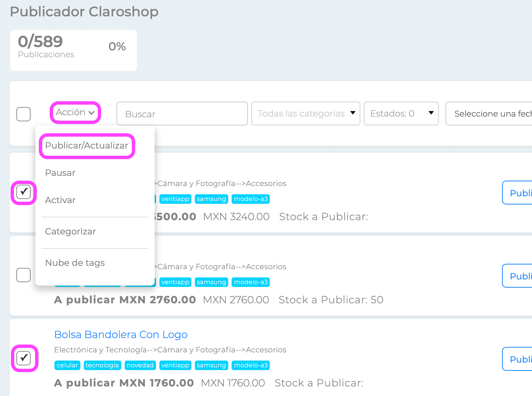Screen dimensions: 532x396
Task: Click celular tag in Bolsa Bandolera row
Action: click(x=67, y=365)
